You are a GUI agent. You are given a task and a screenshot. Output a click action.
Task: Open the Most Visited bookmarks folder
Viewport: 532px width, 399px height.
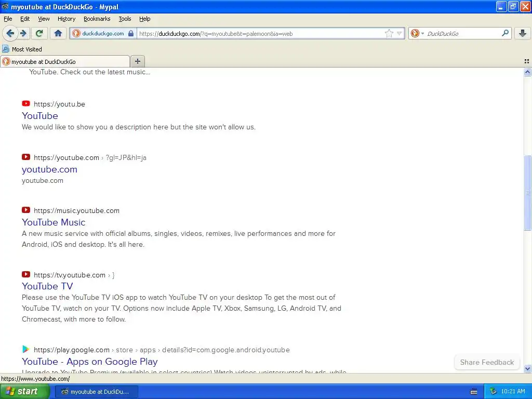tap(22, 49)
